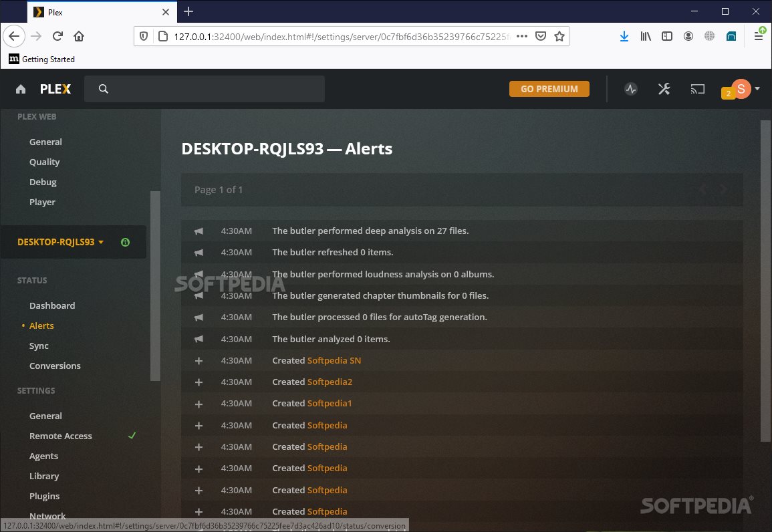Open the Softpedia SN link
The height and width of the screenshot is (532, 772).
point(334,361)
